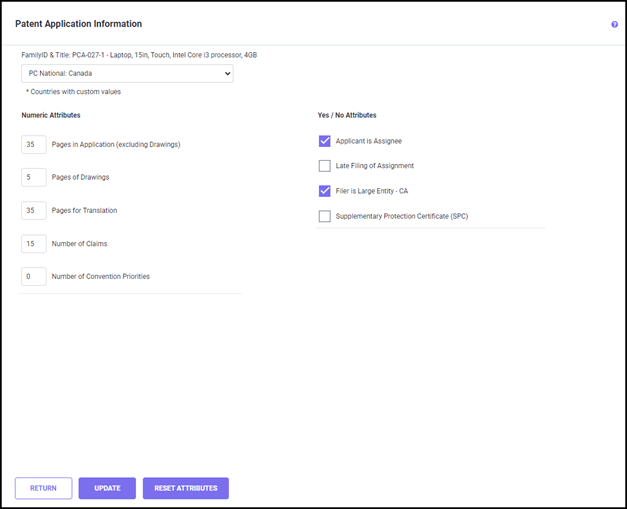Select the Pages of Drawings input box
The height and width of the screenshot is (509, 627).
click(x=34, y=177)
